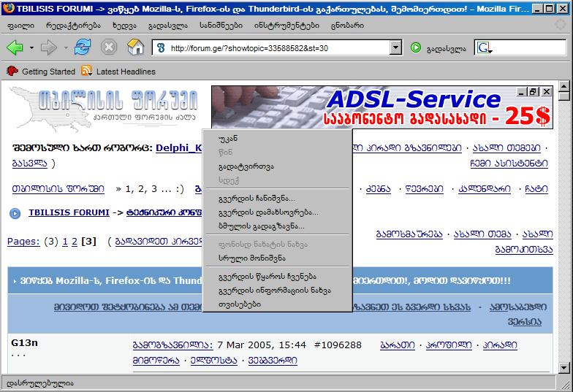
Task: Open ჩემი ასისტენტი link
Action: 509,163
